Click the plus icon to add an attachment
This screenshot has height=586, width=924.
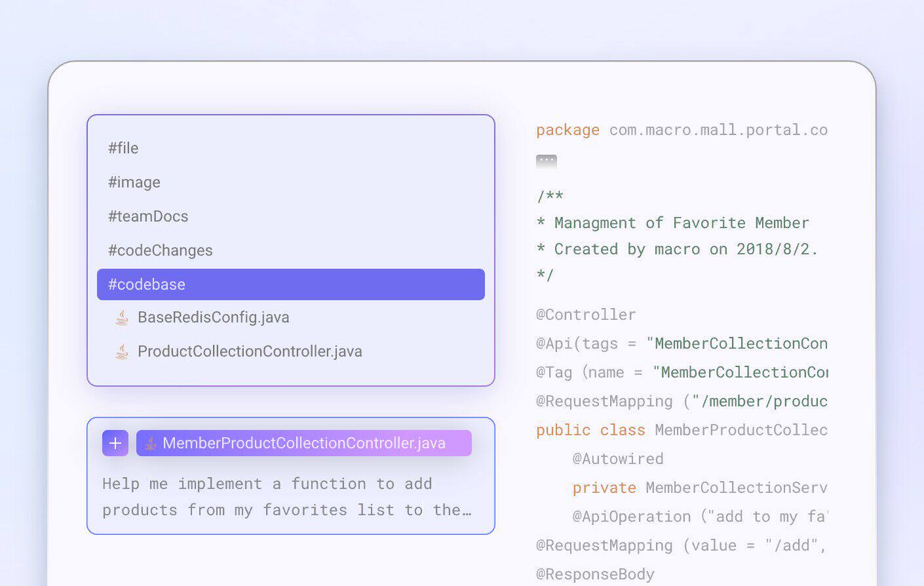tap(115, 443)
